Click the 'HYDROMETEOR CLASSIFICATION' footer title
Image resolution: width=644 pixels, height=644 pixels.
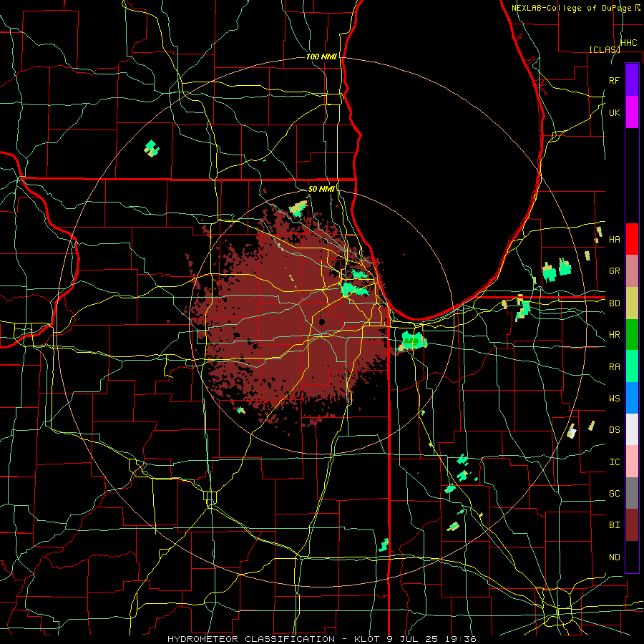251,639
